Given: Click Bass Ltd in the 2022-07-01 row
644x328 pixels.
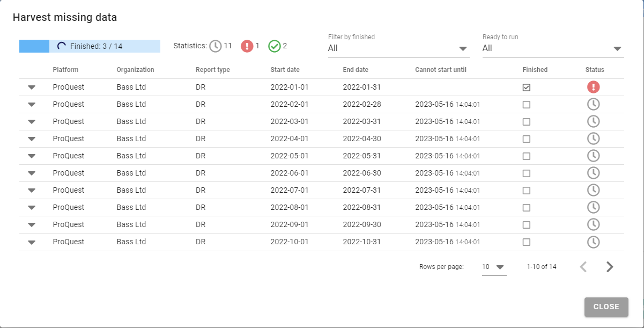Looking at the screenshot, I should coord(131,190).
